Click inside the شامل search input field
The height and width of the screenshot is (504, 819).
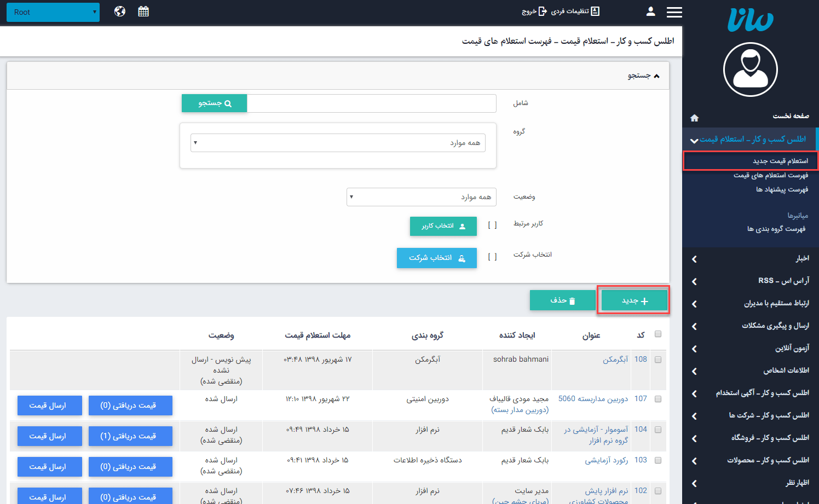coord(372,103)
